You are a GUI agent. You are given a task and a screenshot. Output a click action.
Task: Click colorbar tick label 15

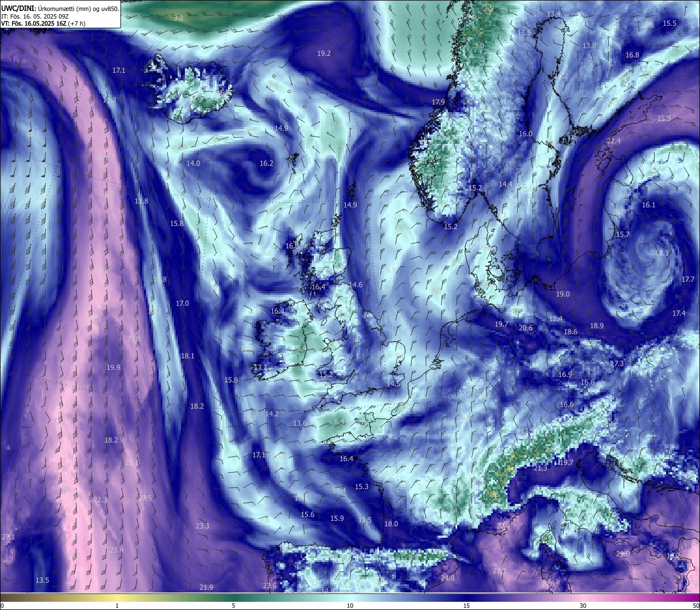pyautogui.click(x=466, y=606)
